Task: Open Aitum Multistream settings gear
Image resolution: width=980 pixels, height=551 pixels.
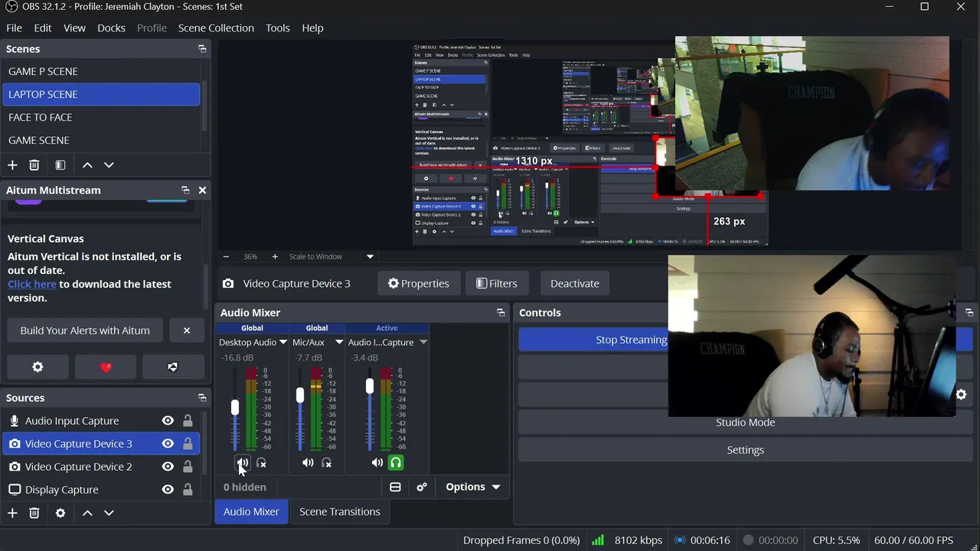Action: 38,367
